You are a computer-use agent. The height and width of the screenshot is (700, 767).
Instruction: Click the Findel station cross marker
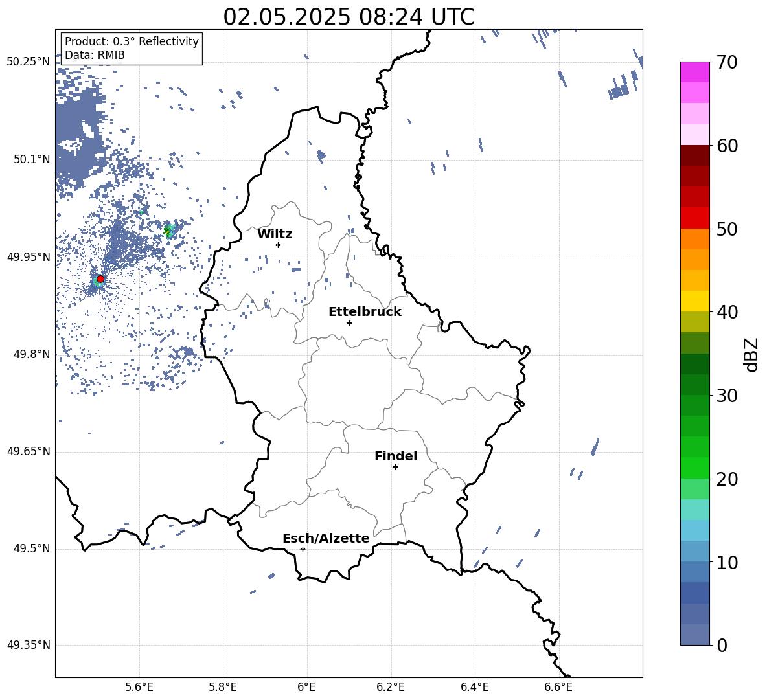395,468
